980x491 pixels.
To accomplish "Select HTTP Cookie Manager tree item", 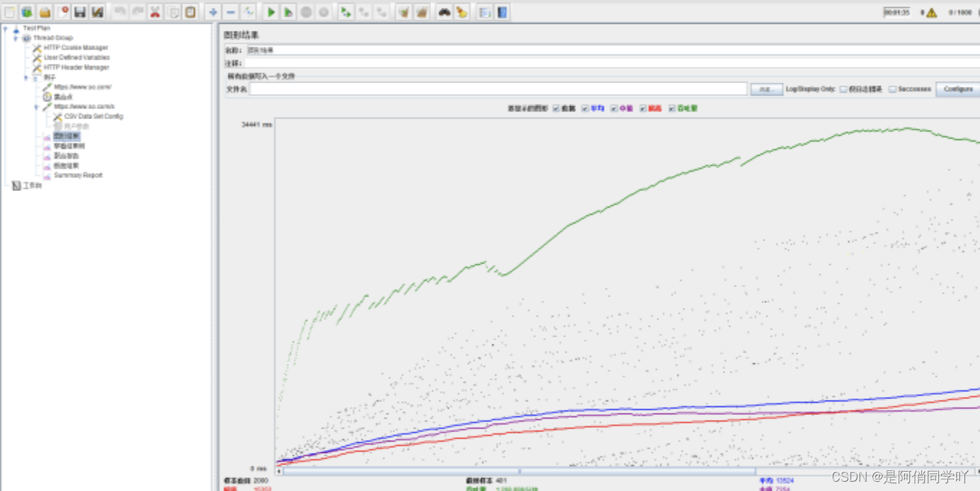I will pyautogui.click(x=76, y=48).
